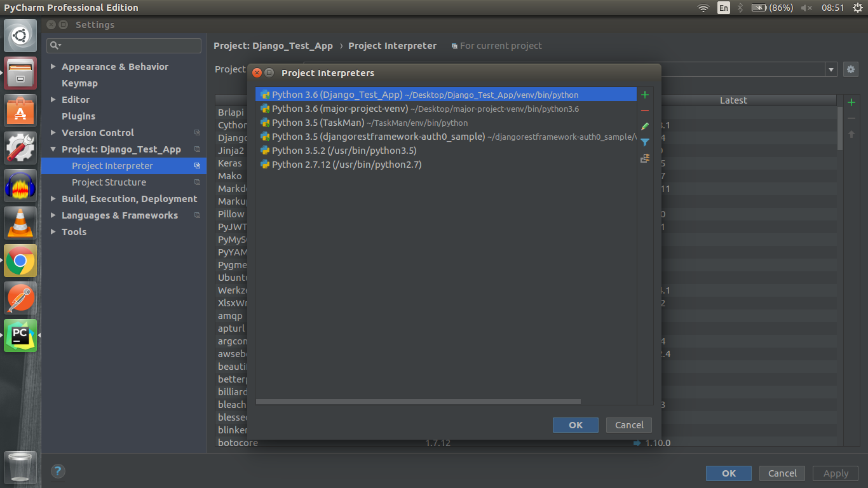Select Python 3.5 djangorestframework-auth0_sample interpreter
Viewport: 868px width, 488px height.
pos(445,137)
